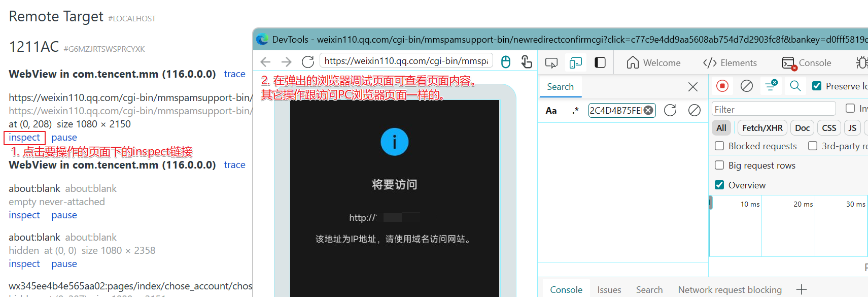Toggle Match Case (Aa) in search
Viewport: 868px width, 297px height.
click(551, 111)
